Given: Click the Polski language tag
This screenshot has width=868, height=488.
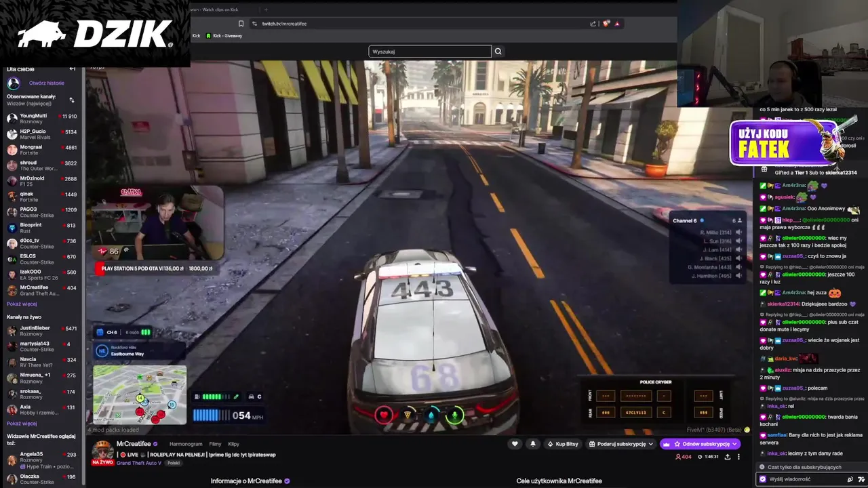Looking at the screenshot, I should tap(174, 463).
